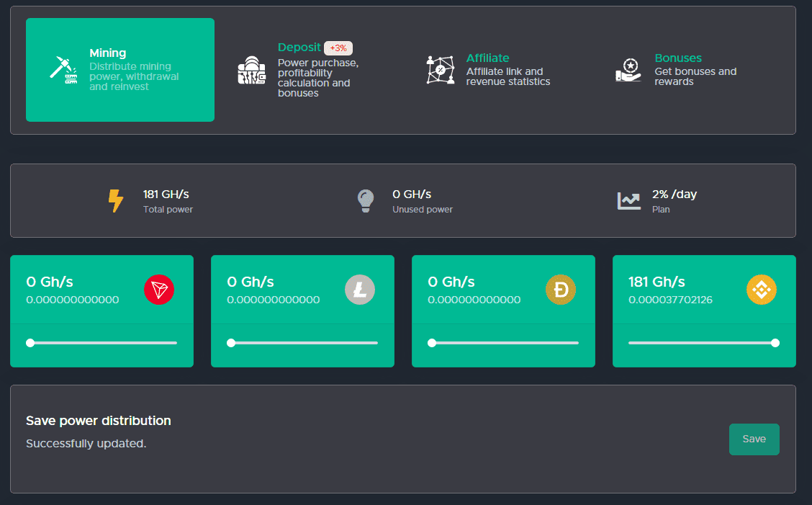
Task: Click the light bulb Unused power icon
Action: (366, 201)
